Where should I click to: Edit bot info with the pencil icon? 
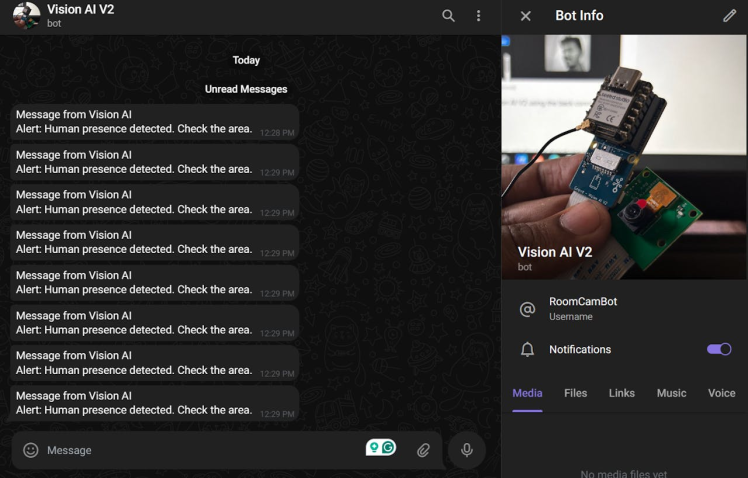click(729, 16)
